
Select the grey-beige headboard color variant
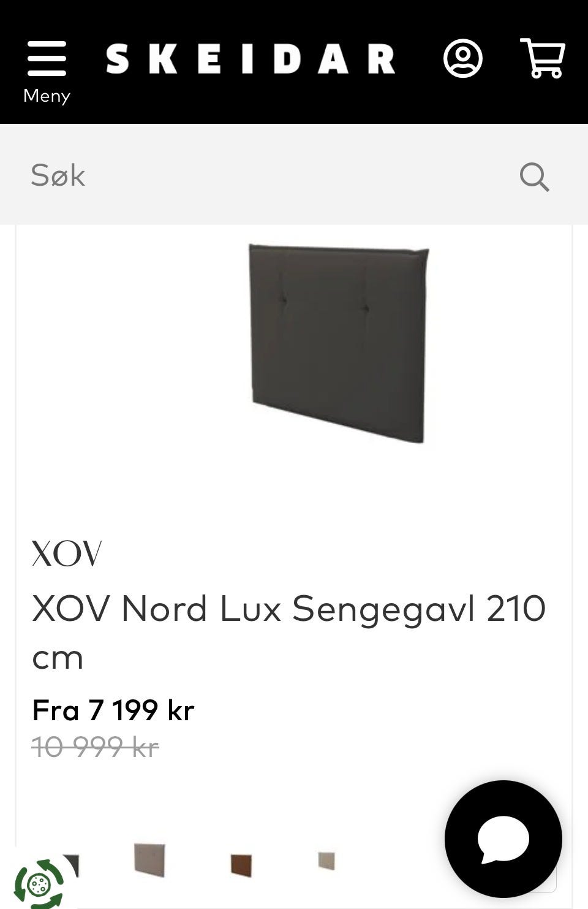pyautogui.click(x=150, y=859)
